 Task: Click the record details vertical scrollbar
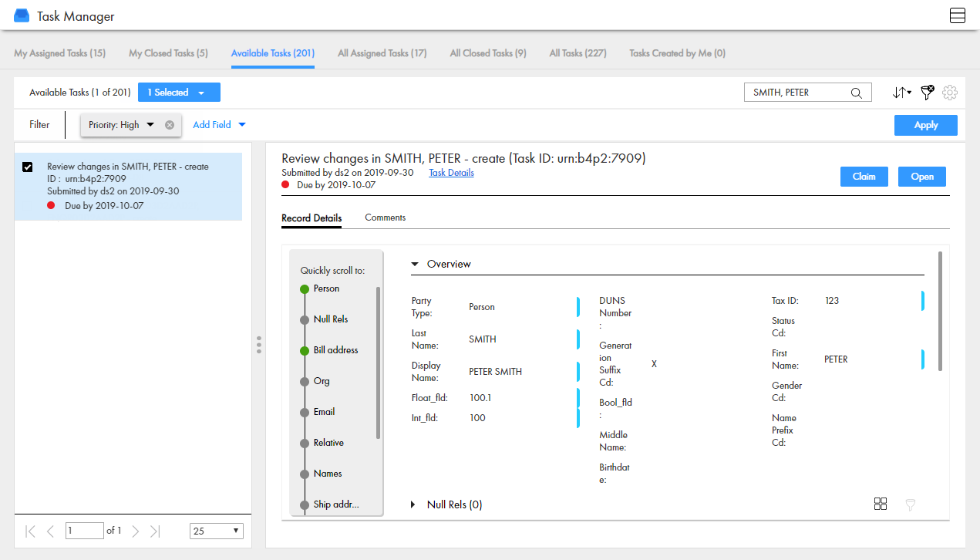[x=939, y=311]
